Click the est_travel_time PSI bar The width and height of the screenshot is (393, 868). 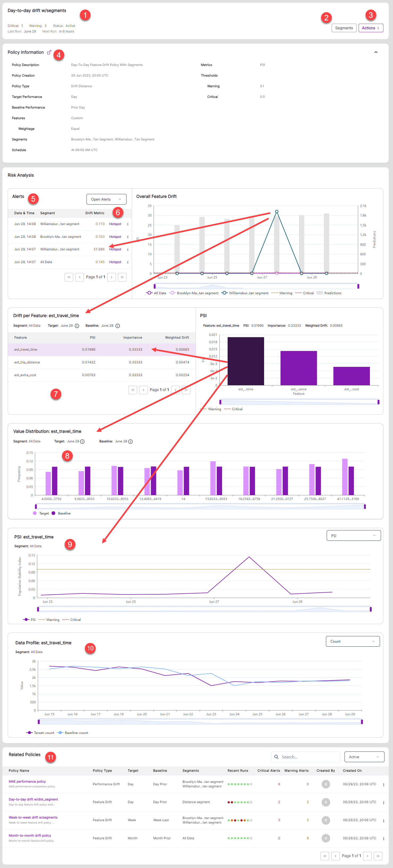[x=246, y=361]
